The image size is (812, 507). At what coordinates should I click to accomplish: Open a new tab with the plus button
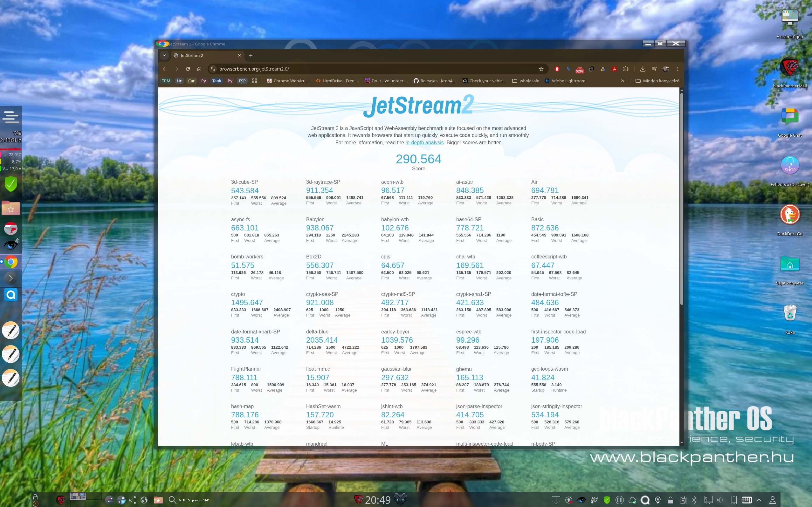point(251,55)
